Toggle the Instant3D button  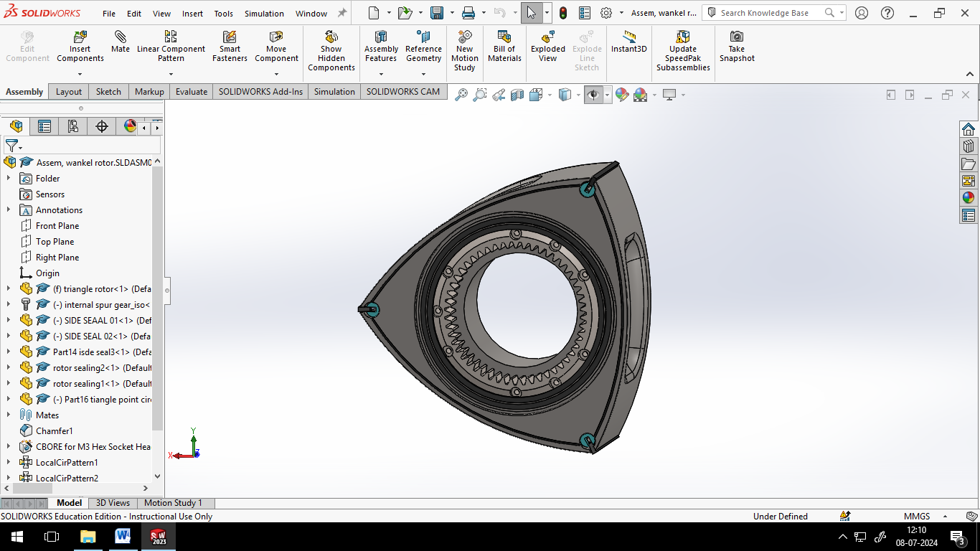click(x=629, y=42)
